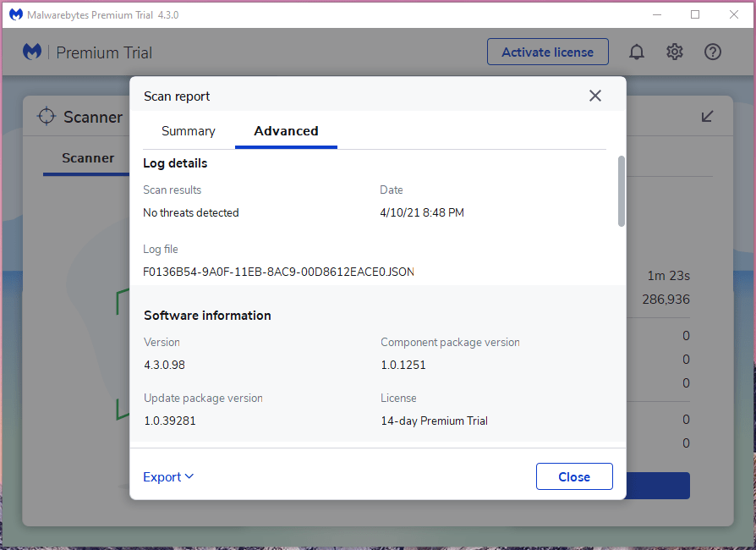The height and width of the screenshot is (550, 756).
Task: Select the Advanced tab
Action: [286, 131]
